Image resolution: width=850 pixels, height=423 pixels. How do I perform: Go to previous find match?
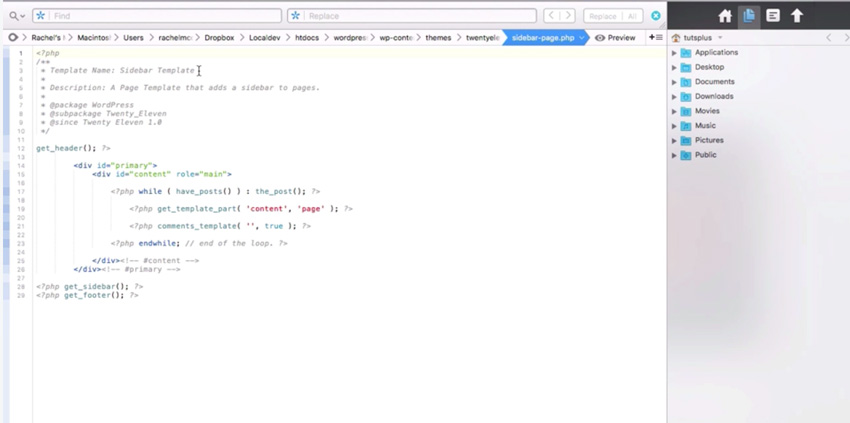[x=551, y=16]
